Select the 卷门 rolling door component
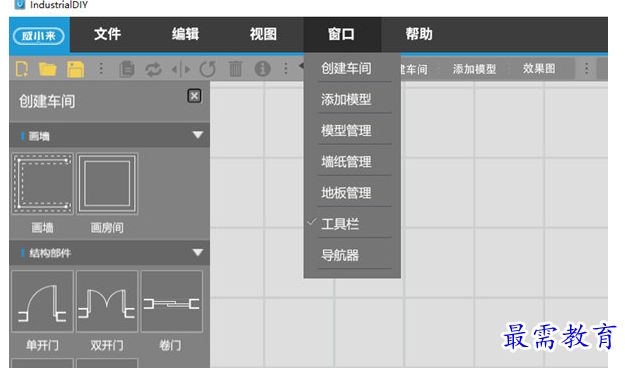The image size is (625, 368). [x=172, y=301]
